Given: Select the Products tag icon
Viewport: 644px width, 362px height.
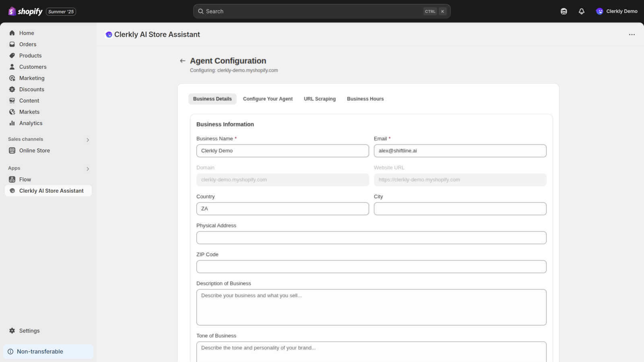Looking at the screenshot, I should coord(12,56).
